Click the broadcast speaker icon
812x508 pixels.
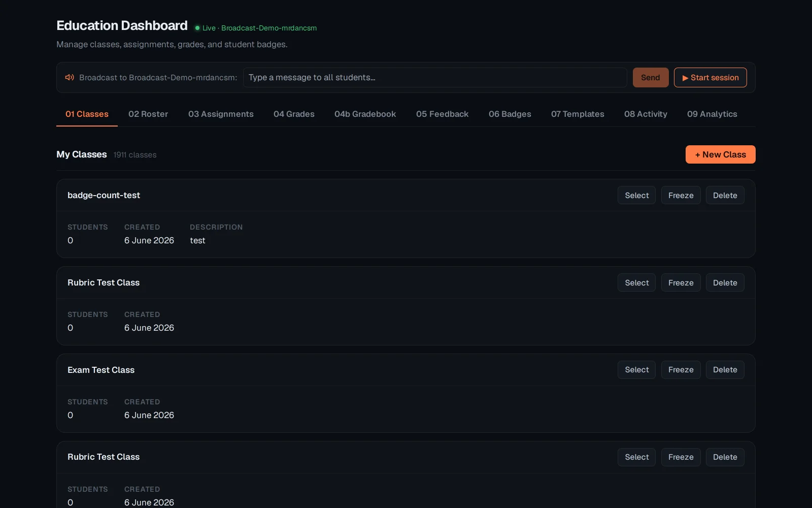tap(70, 77)
